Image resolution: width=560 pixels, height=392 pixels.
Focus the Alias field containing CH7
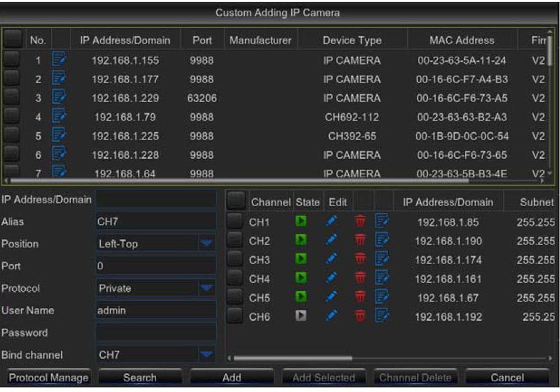tap(156, 221)
